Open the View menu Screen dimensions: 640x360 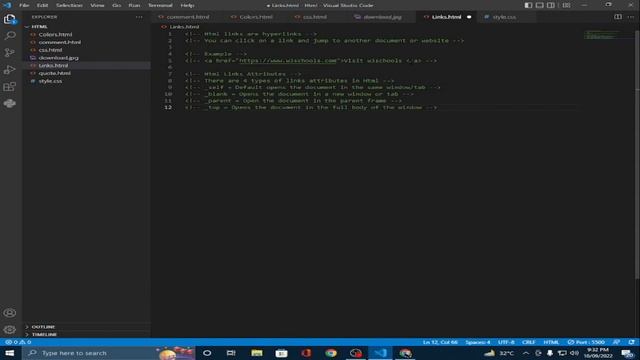97,5
